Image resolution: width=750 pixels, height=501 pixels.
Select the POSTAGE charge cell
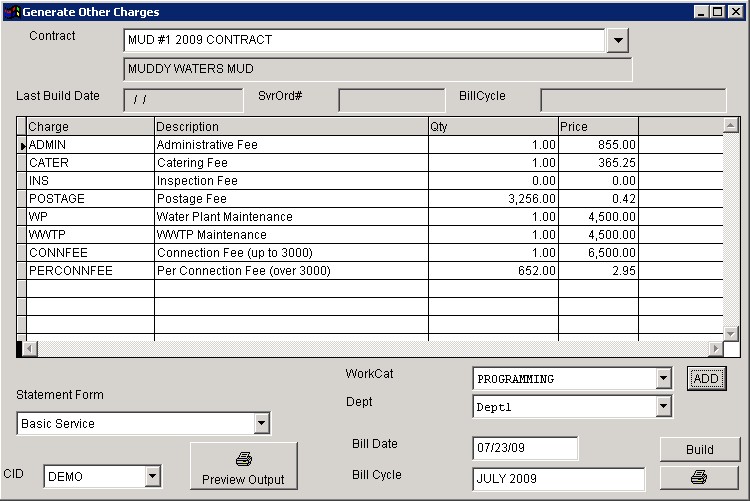pyautogui.click(x=89, y=199)
